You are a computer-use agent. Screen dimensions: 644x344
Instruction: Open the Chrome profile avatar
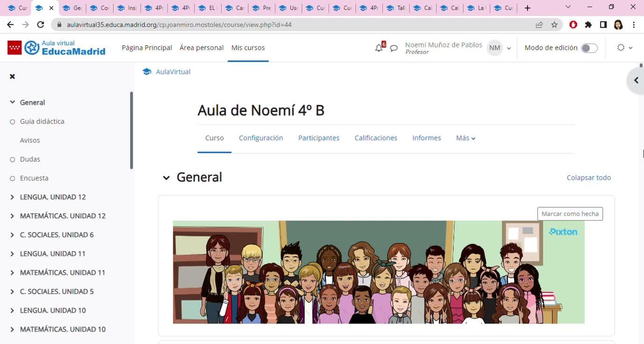(618, 25)
